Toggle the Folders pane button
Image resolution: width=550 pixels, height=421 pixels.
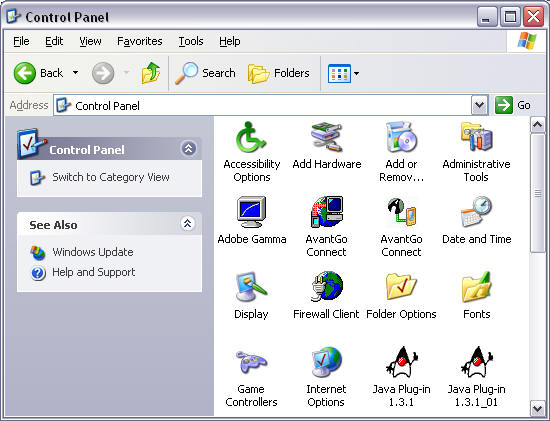[279, 73]
